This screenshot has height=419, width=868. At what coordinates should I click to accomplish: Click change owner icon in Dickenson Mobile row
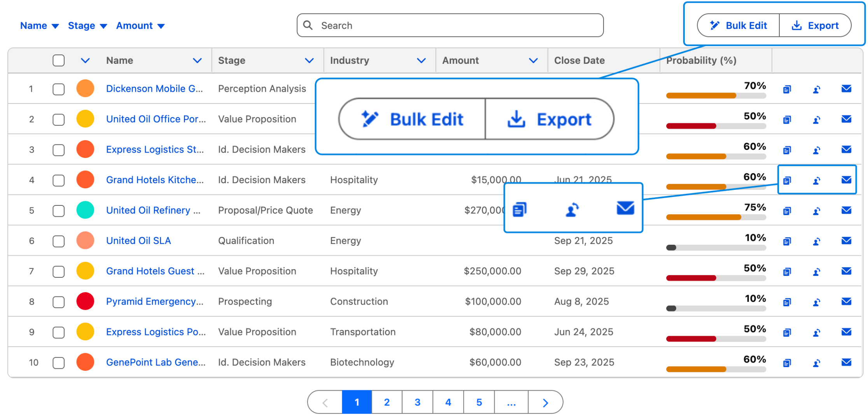pos(817,89)
